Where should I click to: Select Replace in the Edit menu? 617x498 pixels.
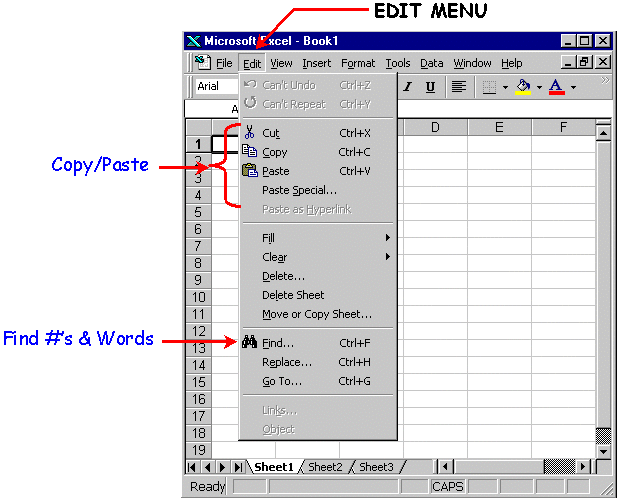(286, 362)
